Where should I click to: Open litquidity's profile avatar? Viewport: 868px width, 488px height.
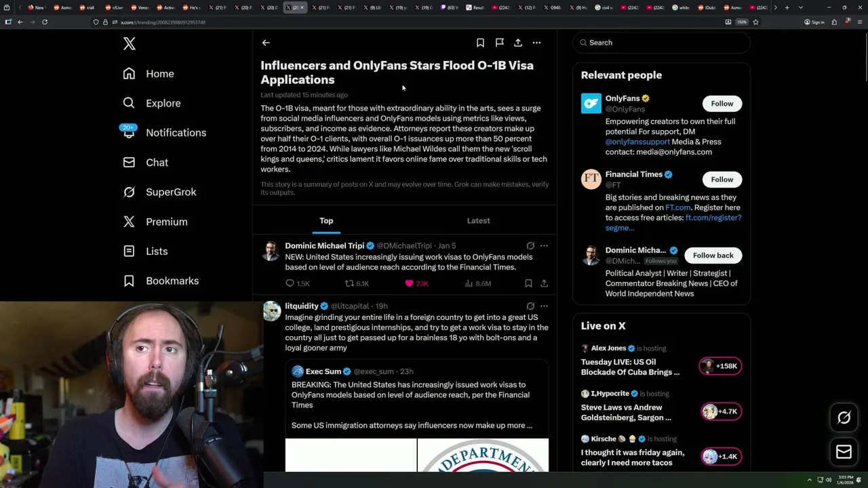[271, 311]
